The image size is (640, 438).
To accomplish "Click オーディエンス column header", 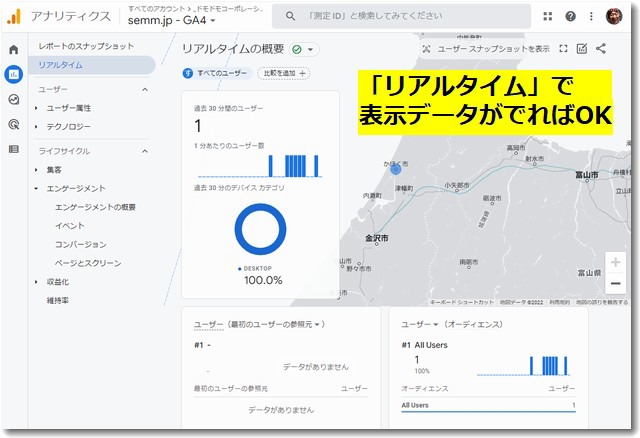I will 425,389.
